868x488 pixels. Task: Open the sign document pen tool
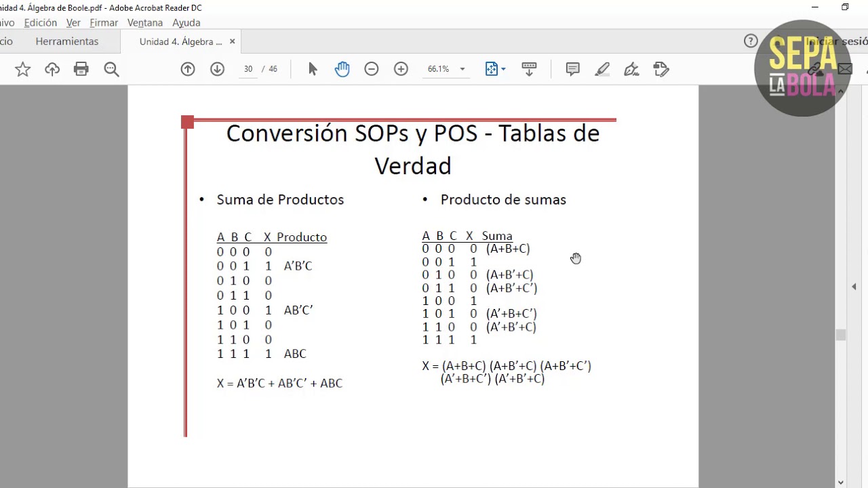click(631, 69)
